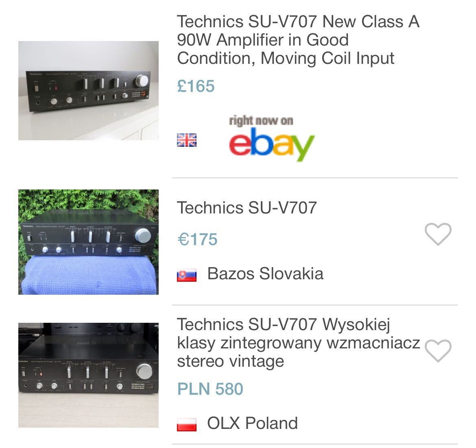
Task: Open the eBay listing amplifier photo
Action: tap(88, 90)
